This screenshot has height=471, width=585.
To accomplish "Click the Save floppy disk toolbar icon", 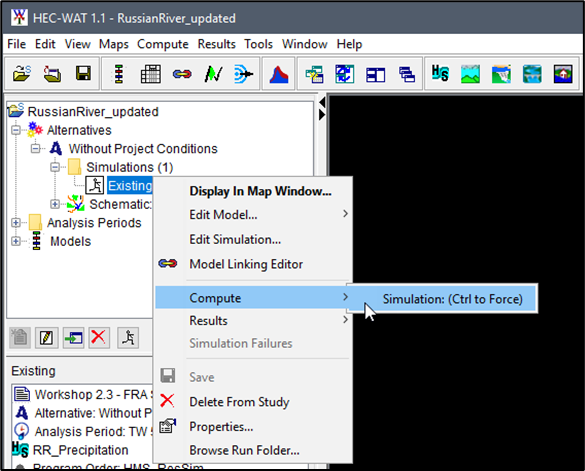I will coord(83,74).
